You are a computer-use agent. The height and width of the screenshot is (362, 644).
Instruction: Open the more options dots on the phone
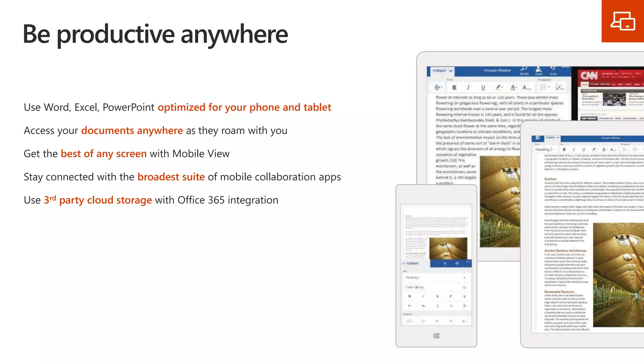pyautogui.click(x=468, y=262)
